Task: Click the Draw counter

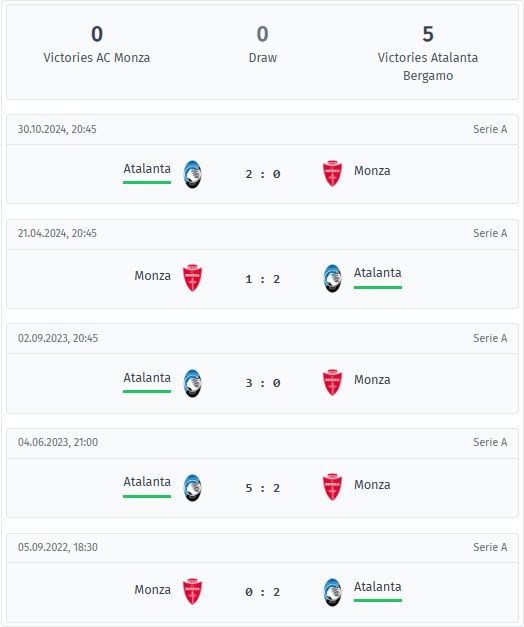Action: pos(262,44)
